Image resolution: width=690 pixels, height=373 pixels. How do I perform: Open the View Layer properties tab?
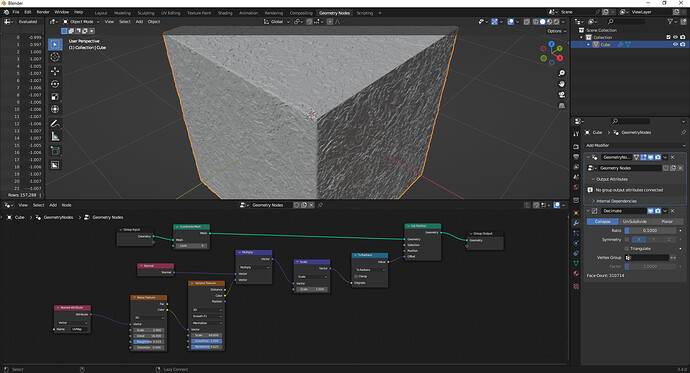[x=576, y=167]
